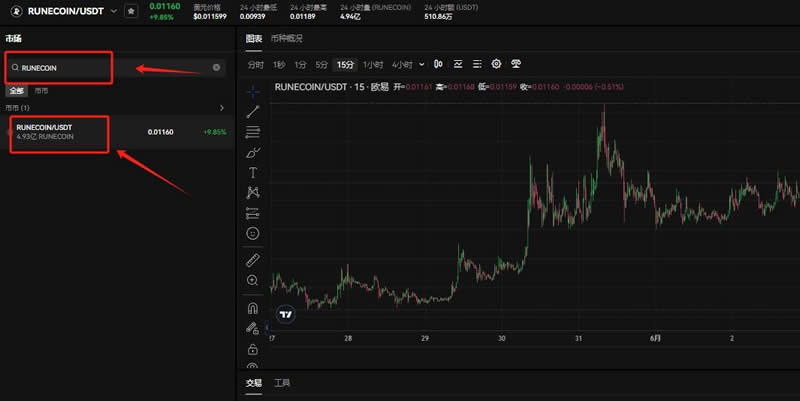Click the 24小时最低 value 0.00939
Screen dimensions: 800x401
pyautogui.click(x=253, y=16)
